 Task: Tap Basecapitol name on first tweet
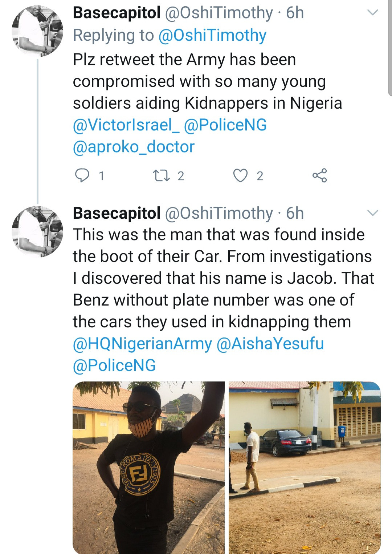pos(117,13)
